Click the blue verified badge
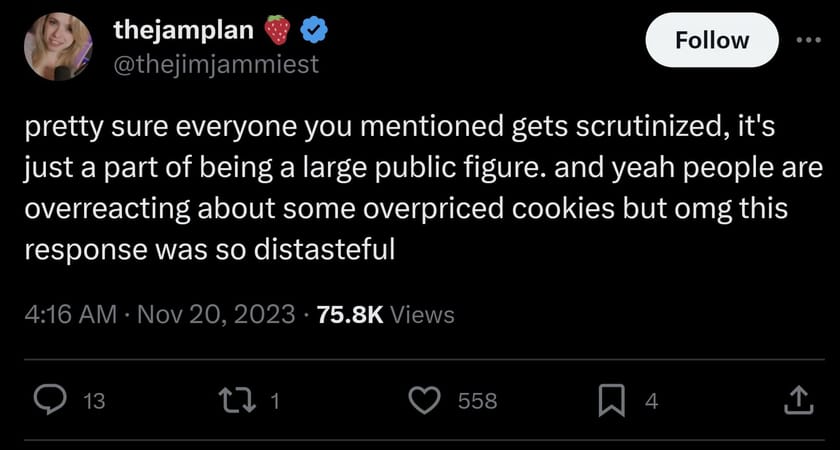 click(x=315, y=32)
